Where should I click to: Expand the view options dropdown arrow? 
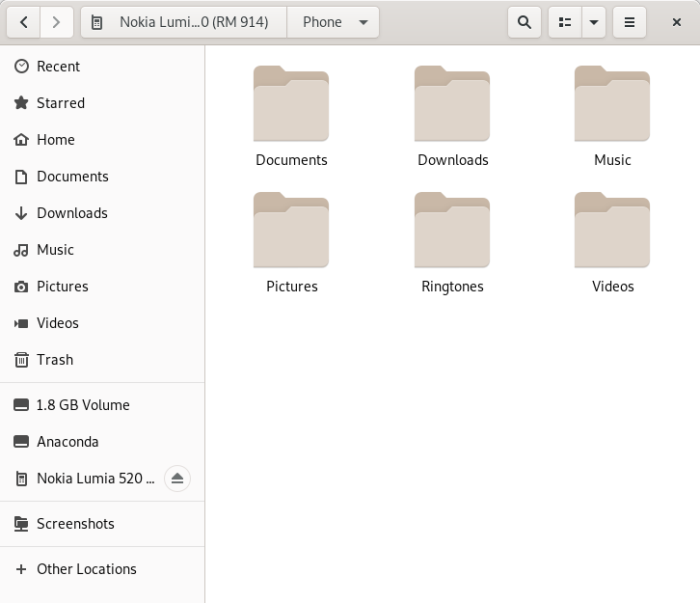[594, 22]
